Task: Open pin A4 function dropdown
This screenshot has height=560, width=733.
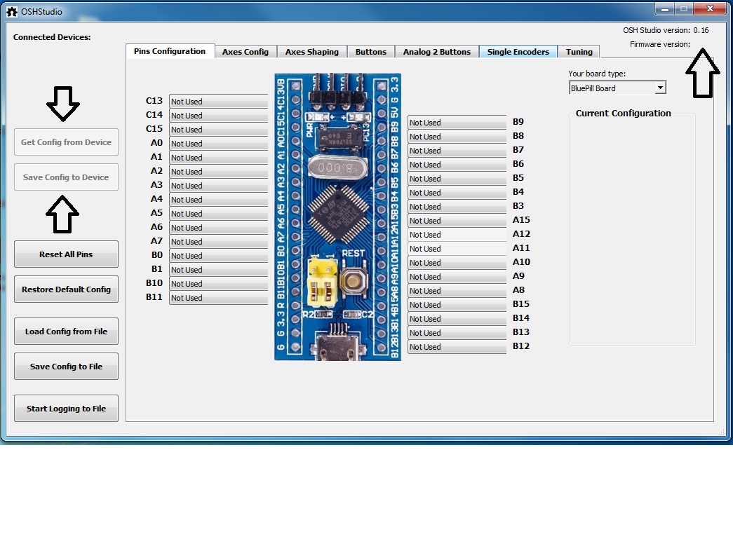Action: 218,200
